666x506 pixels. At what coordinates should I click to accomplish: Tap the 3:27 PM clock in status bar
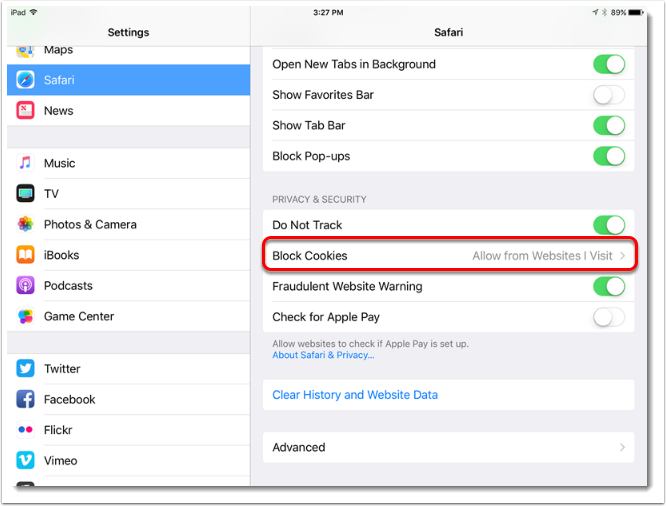tap(328, 13)
